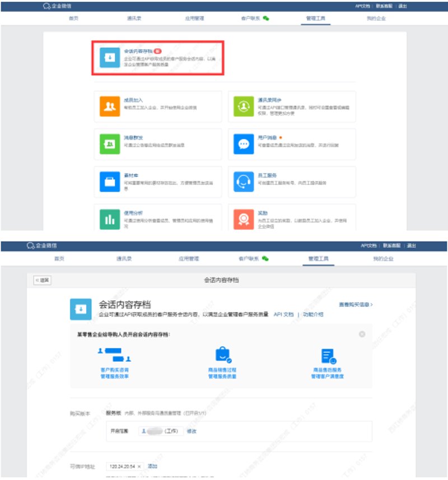448x480 pixels.
Task: Open the green 通讯录同步 icon
Action: (x=244, y=106)
